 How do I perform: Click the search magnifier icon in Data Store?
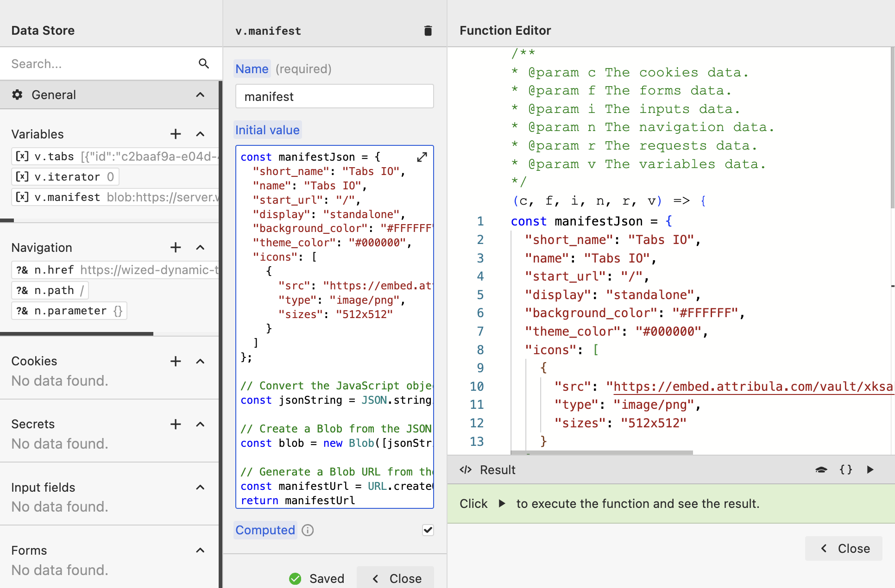coord(204,63)
